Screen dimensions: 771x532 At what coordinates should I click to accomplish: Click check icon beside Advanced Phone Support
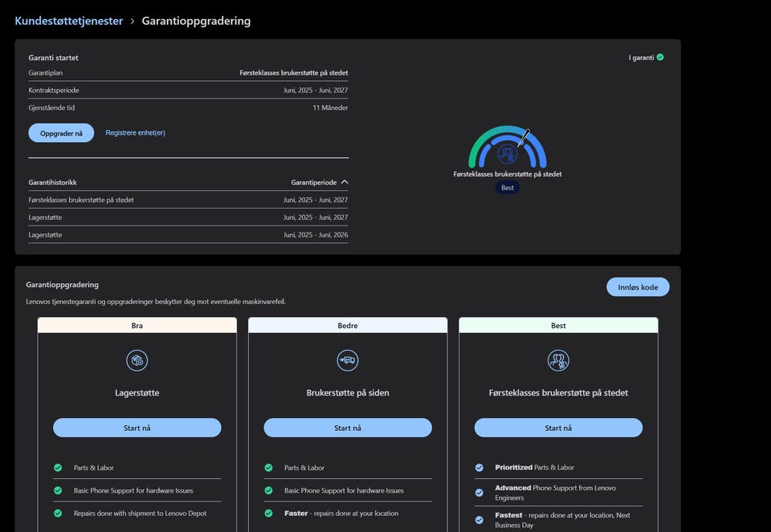(479, 493)
